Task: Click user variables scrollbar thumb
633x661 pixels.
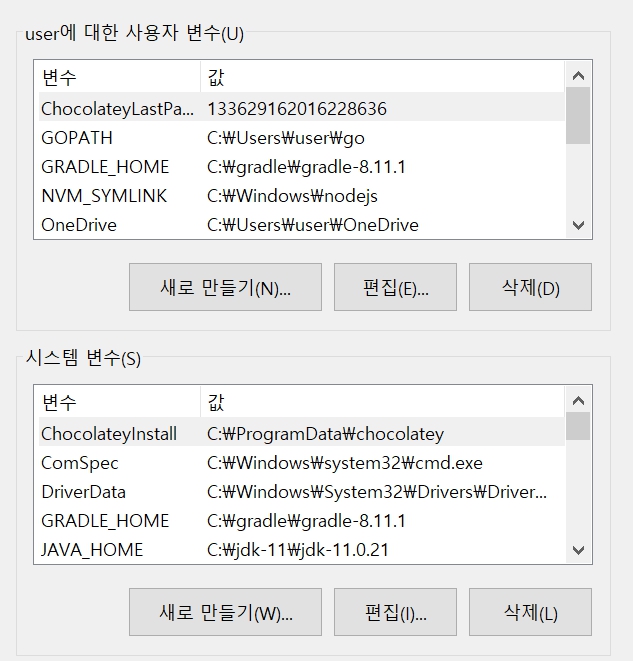Action: [x=578, y=116]
